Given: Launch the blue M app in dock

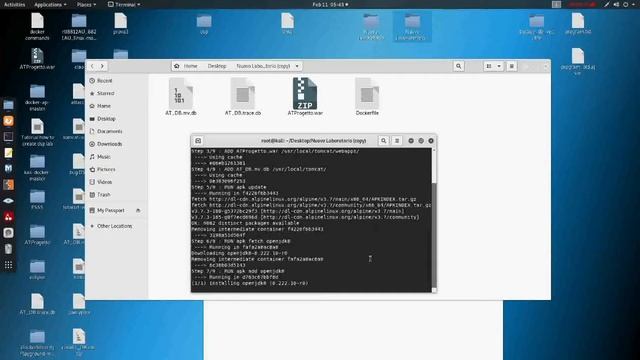Looking at the screenshot, I should coord(8,169).
